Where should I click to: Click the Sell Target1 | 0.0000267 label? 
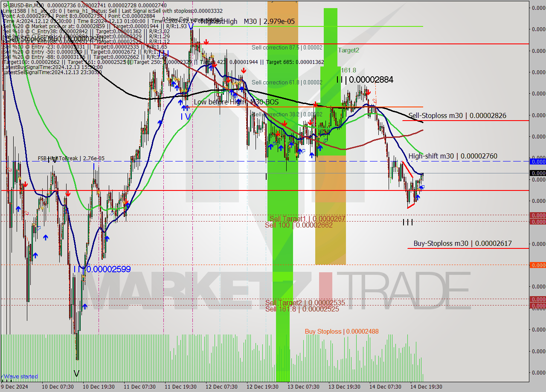click(307, 219)
